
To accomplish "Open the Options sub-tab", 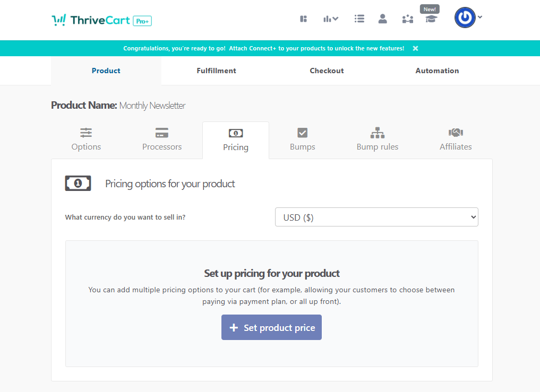I will tap(86, 140).
